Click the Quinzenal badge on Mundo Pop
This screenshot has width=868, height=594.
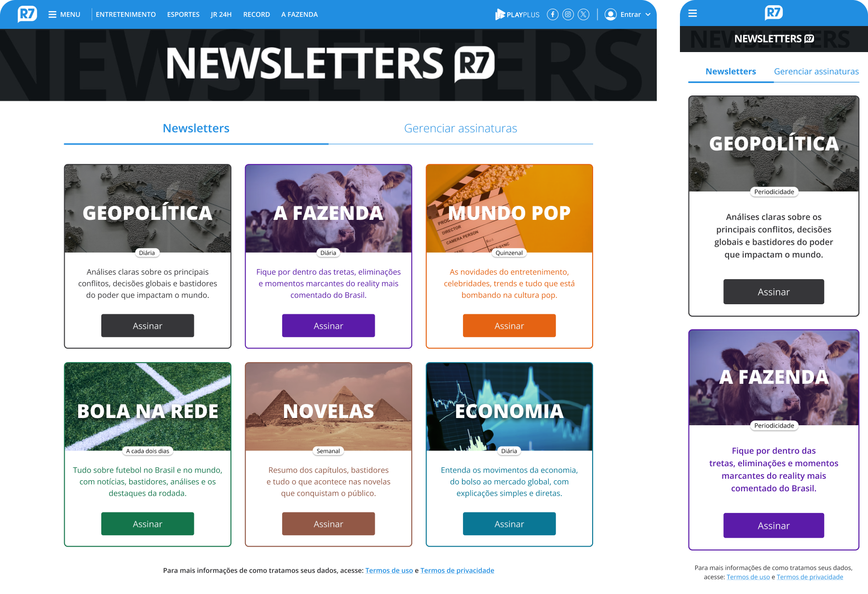click(x=509, y=253)
